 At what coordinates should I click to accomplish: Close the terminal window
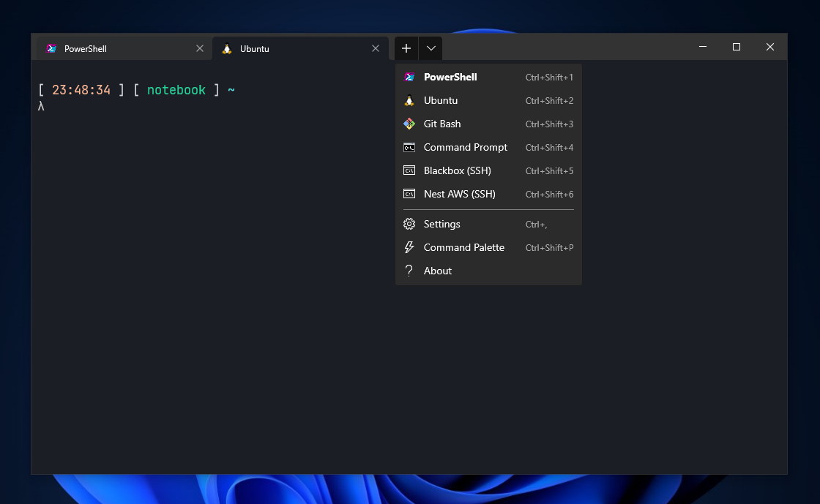(x=769, y=47)
